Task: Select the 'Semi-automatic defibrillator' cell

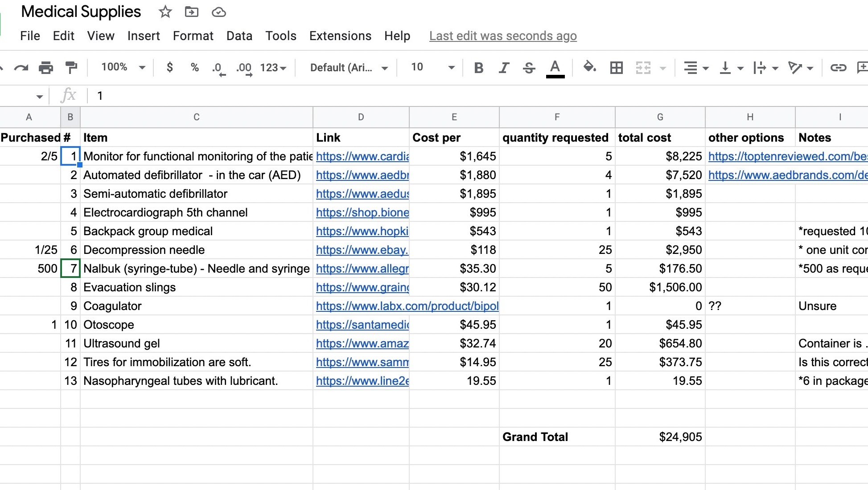Action: [x=197, y=194]
